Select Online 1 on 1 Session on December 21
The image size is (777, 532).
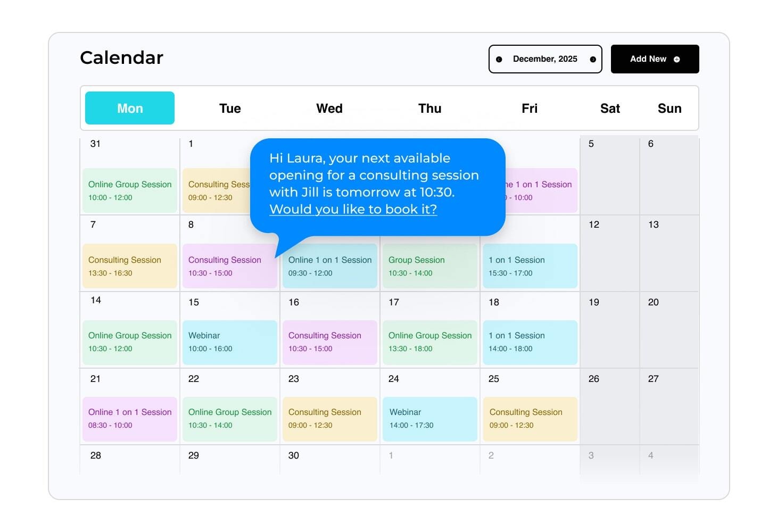[x=129, y=419]
